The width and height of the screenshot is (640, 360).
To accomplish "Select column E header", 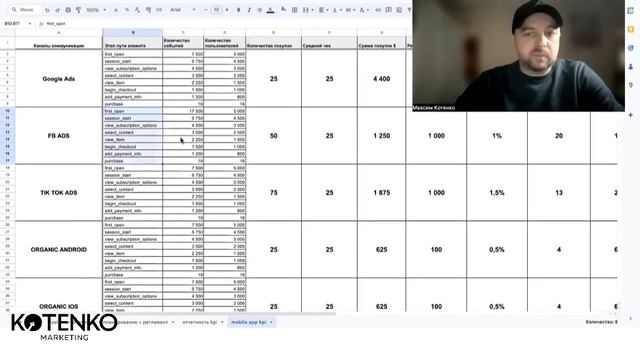I will click(273, 32).
